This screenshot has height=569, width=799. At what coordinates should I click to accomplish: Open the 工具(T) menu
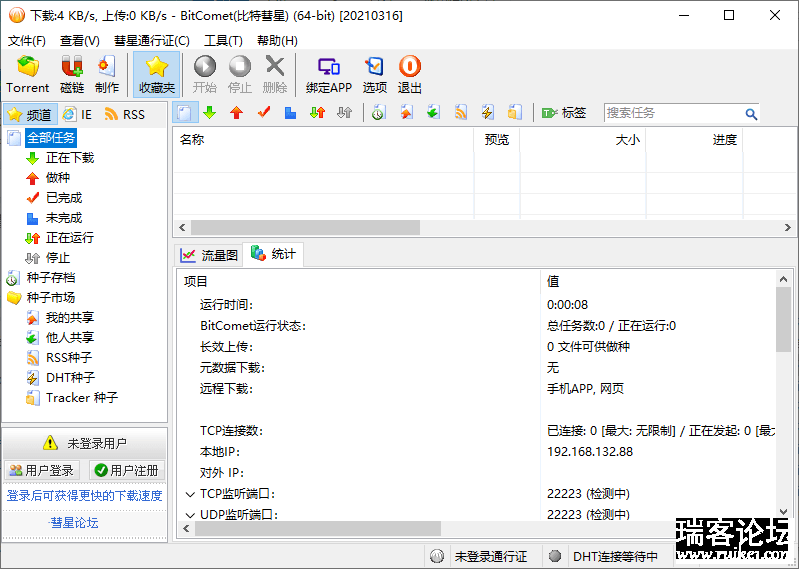point(223,41)
